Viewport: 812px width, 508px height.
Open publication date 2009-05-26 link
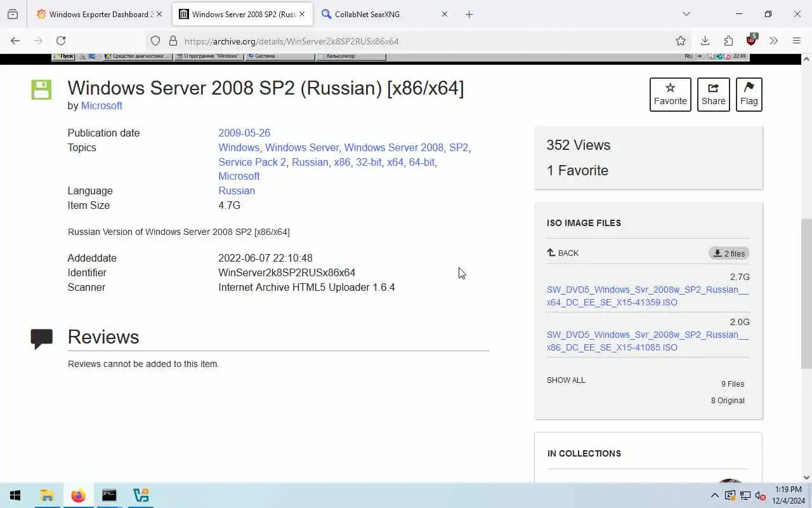[x=244, y=133]
